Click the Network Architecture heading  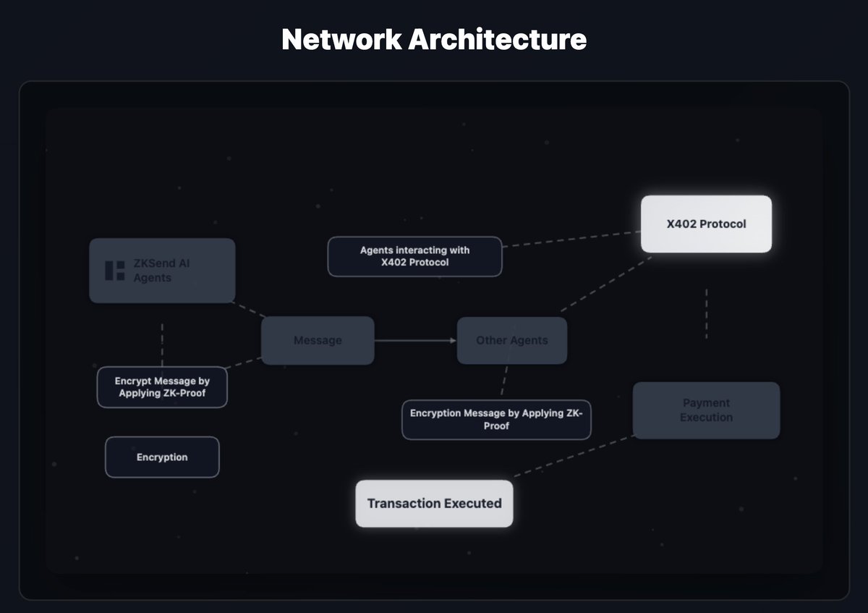(x=434, y=39)
